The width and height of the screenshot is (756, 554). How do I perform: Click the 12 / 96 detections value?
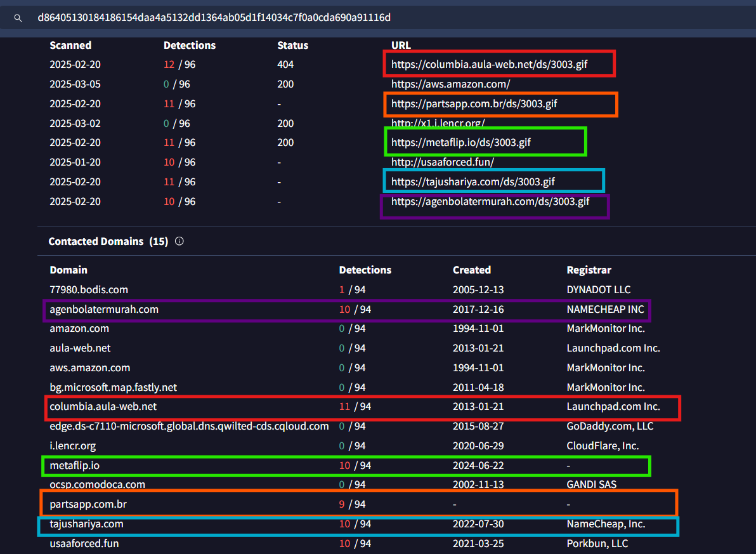point(179,64)
